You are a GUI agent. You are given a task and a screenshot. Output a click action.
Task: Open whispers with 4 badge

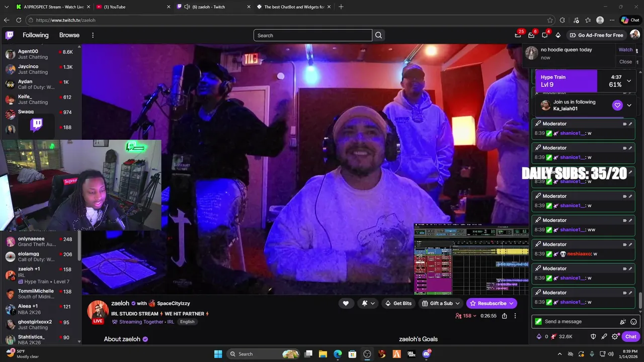(545, 35)
